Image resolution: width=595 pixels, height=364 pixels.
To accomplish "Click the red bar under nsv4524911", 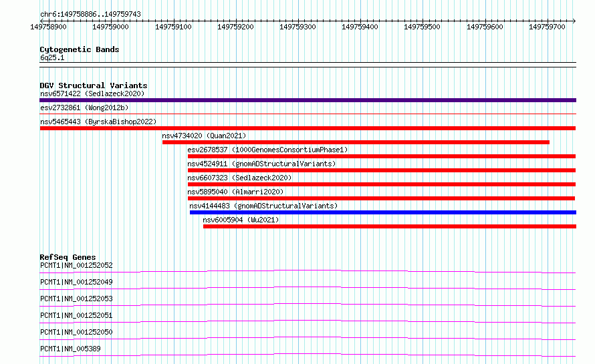I will [x=382, y=170].
